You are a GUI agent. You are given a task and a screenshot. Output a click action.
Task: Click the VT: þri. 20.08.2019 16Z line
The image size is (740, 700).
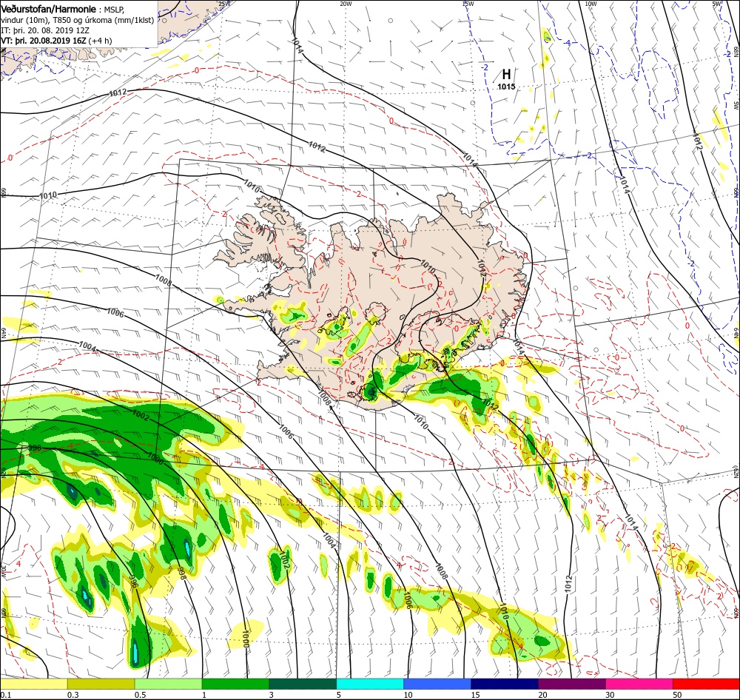point(56,41)
